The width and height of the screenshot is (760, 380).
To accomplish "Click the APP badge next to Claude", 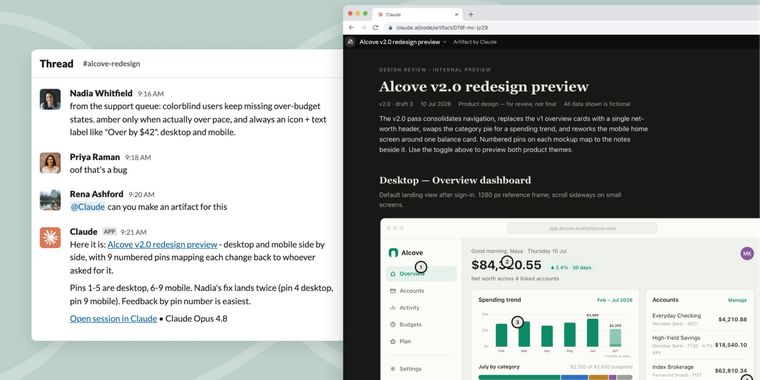I will [110, 232].
